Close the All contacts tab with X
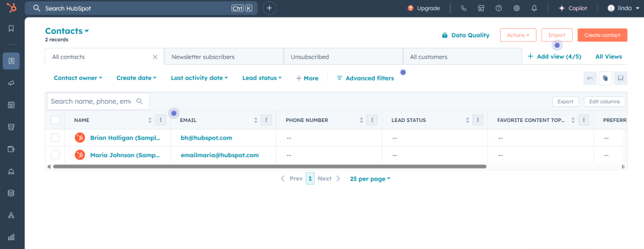This screenshot has width=644, height=249. (155, 57)
